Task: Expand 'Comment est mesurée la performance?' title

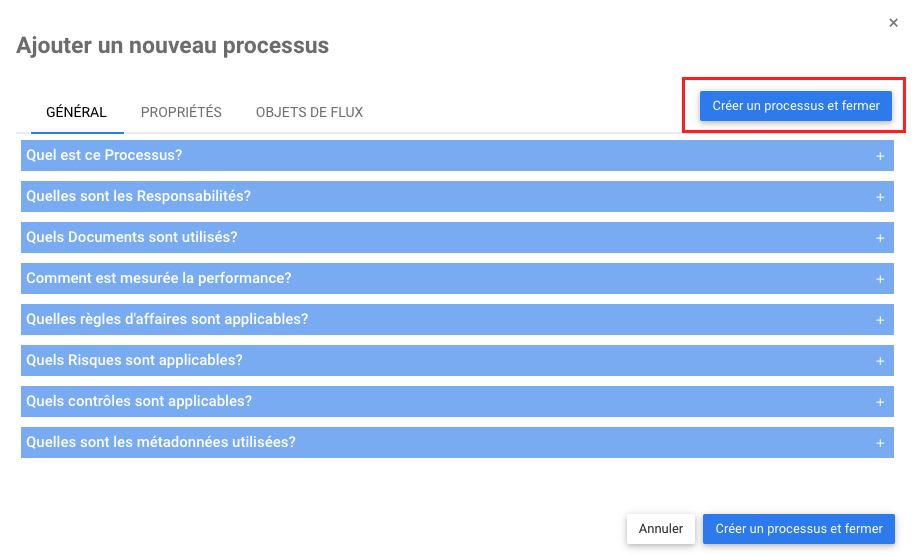Action: click(158, 278)
